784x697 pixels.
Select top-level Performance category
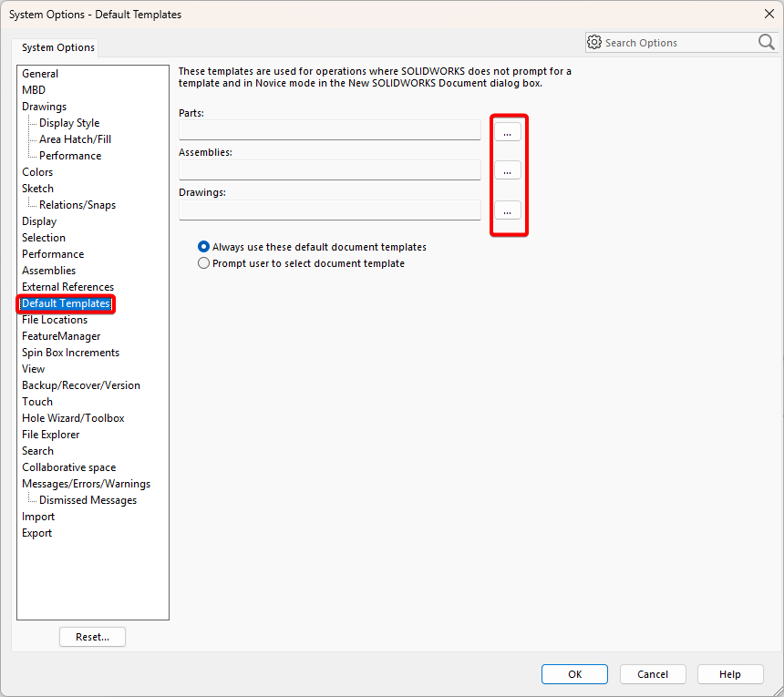(x=53, y=254)
